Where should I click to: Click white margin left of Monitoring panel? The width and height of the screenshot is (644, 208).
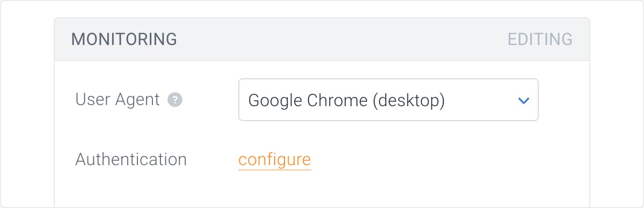coord(28,107)
